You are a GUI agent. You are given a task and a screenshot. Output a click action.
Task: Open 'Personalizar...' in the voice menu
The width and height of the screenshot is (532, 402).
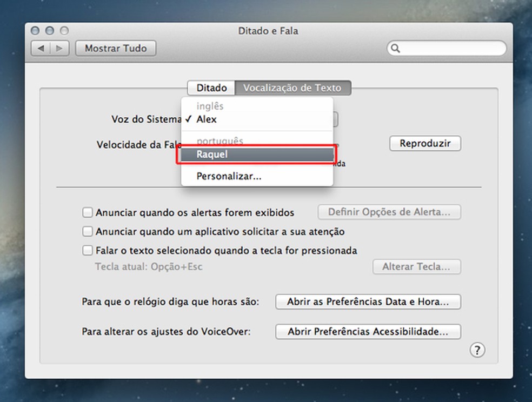pyautogui.click(x=227, y=176)
